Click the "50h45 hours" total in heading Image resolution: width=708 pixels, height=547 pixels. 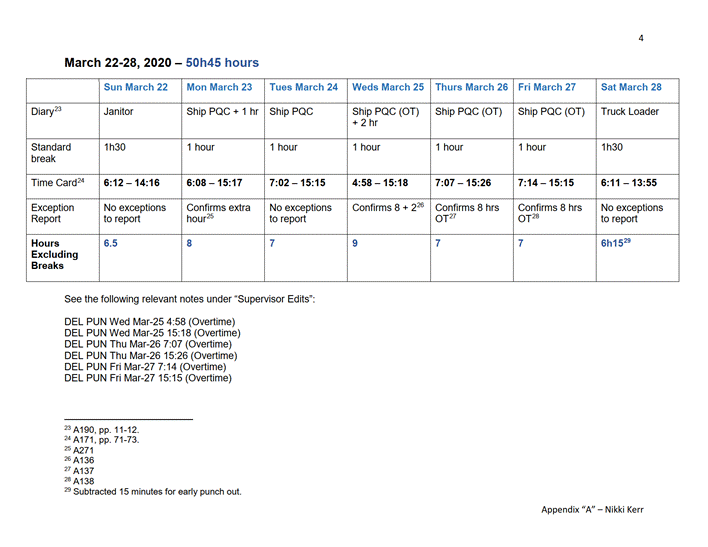[x=222, y=62]
